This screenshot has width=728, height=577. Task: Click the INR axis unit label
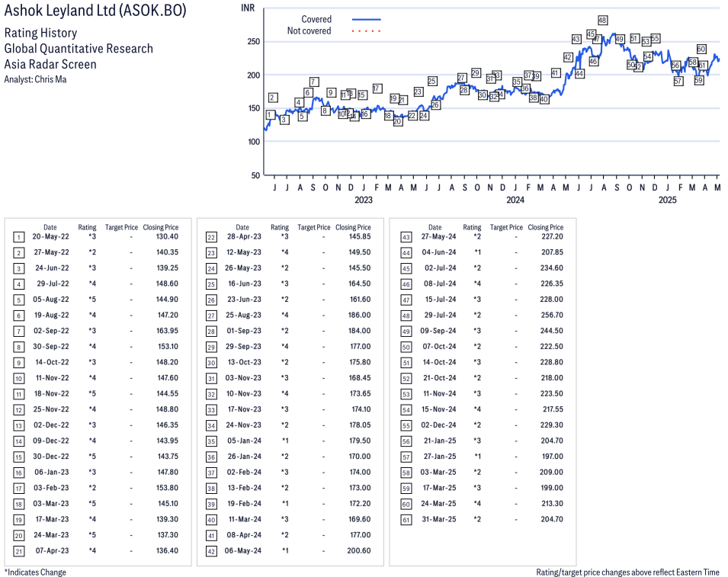point(248,8)
